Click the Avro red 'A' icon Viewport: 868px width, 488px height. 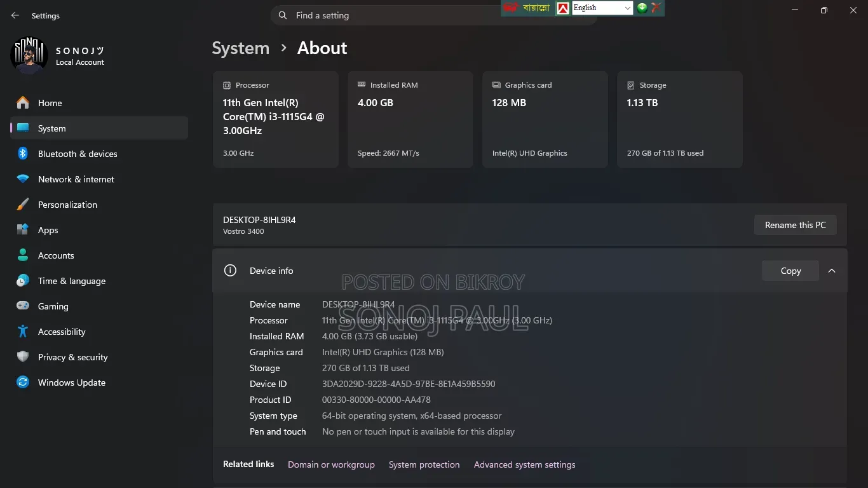click(562, 8)
